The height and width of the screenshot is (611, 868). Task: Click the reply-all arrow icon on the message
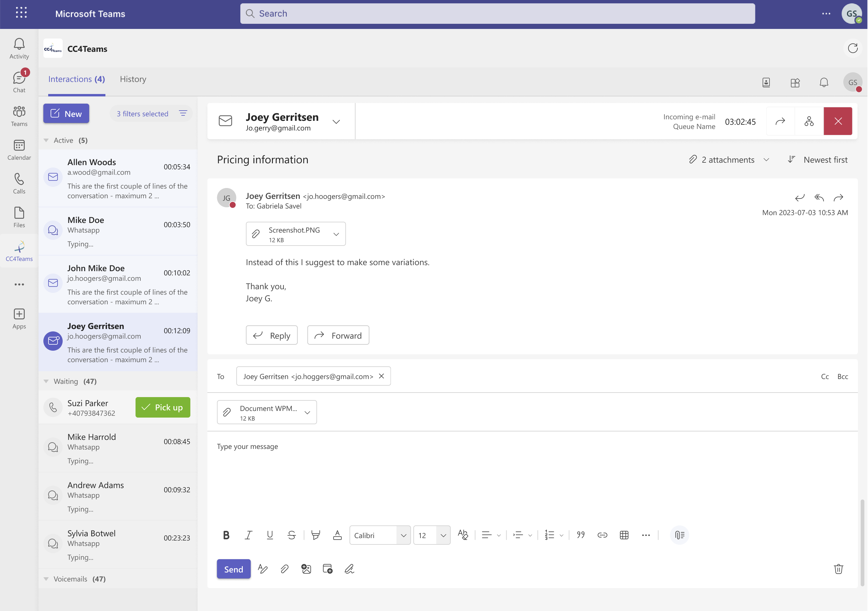(x=819, y=197)
